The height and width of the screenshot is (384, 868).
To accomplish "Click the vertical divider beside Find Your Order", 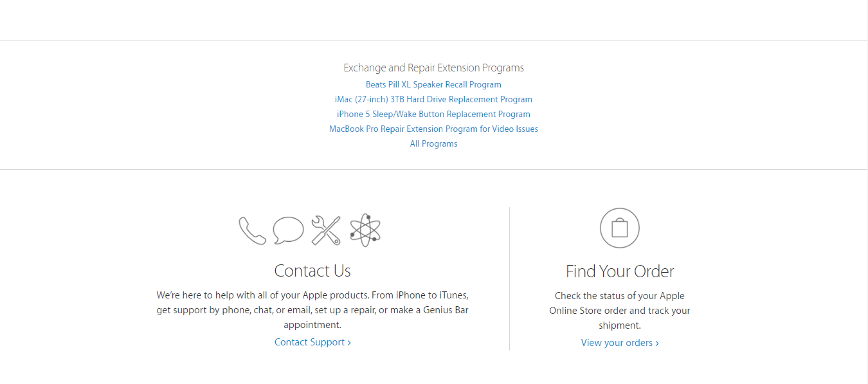I will tap(509, 279).
